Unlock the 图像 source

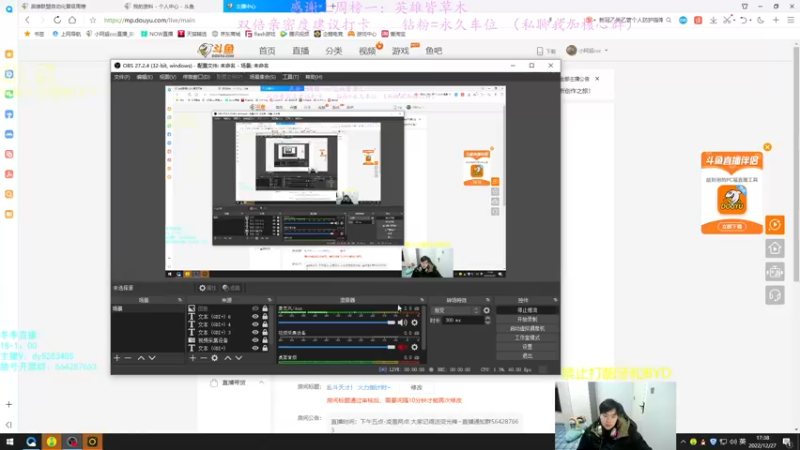265,309
